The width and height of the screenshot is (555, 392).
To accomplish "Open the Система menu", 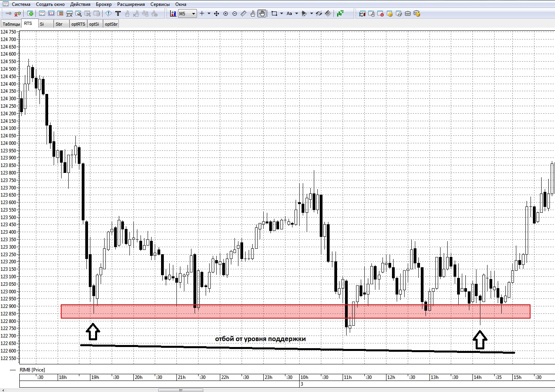I will [x=21, y=4].
